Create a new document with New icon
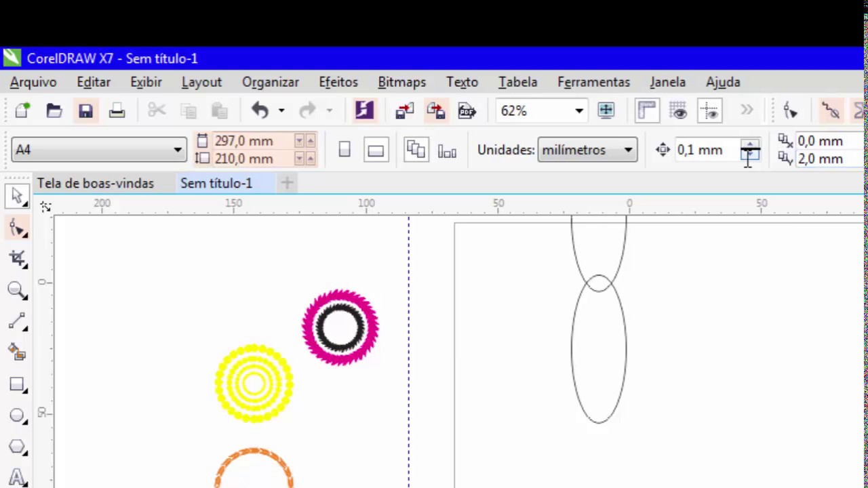This screenshot has height=488, width=868. tap(22, 110)
